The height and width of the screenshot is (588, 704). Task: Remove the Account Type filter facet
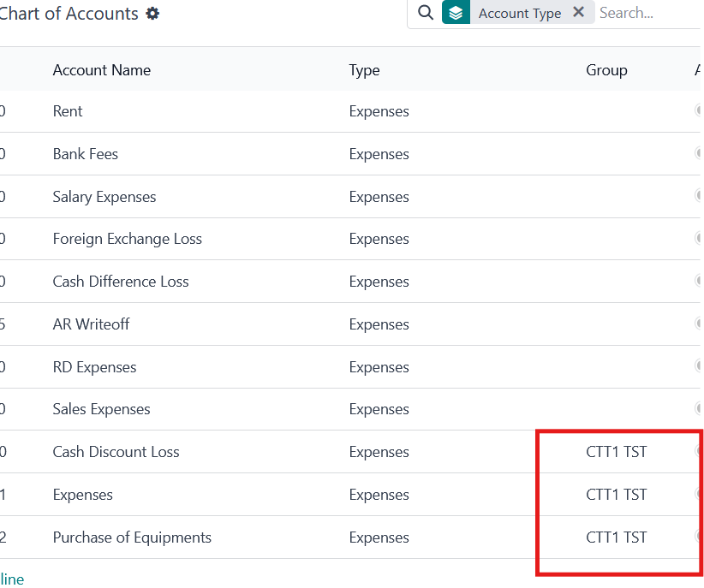579,13
